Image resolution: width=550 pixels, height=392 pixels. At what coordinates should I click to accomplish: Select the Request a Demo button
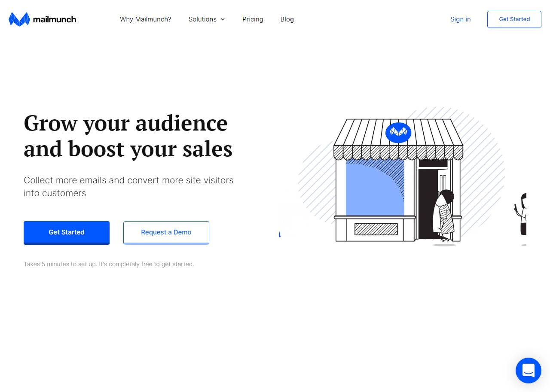(166, 232)
